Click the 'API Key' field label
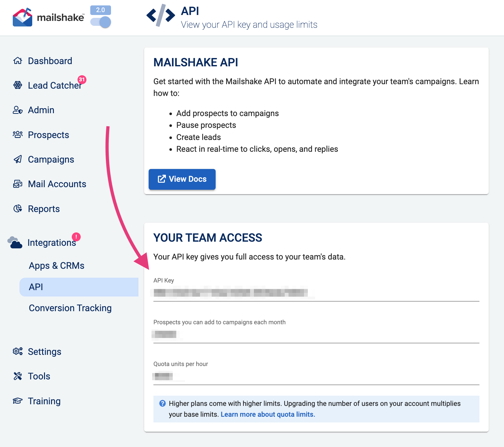 pos(164,280)
